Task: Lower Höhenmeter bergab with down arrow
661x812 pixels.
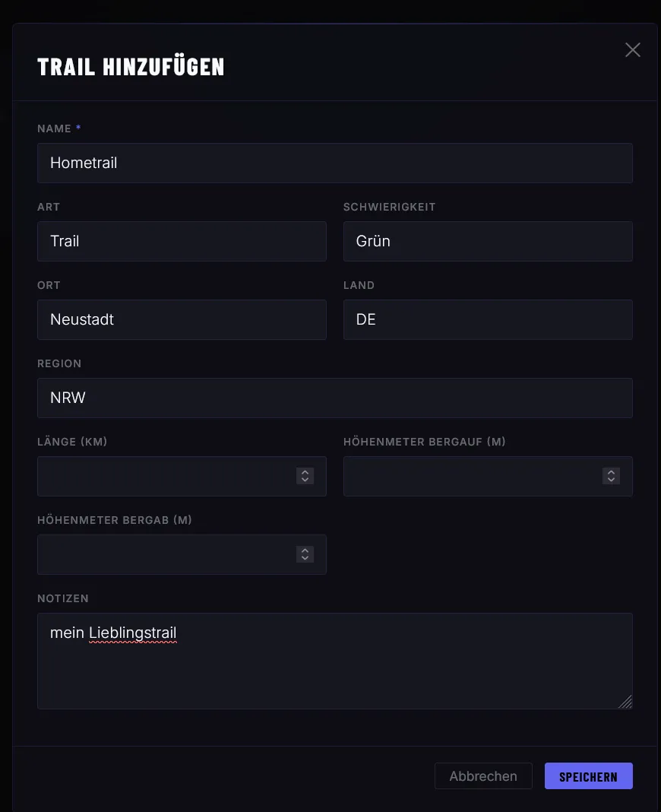Action: click(305, 559)
